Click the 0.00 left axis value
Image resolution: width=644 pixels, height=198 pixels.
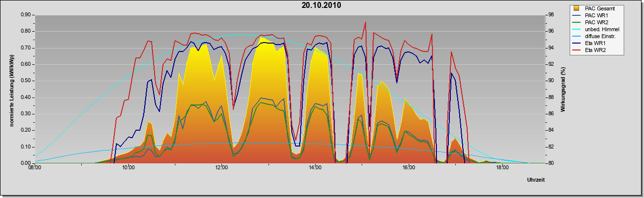(x=26, y=163)
